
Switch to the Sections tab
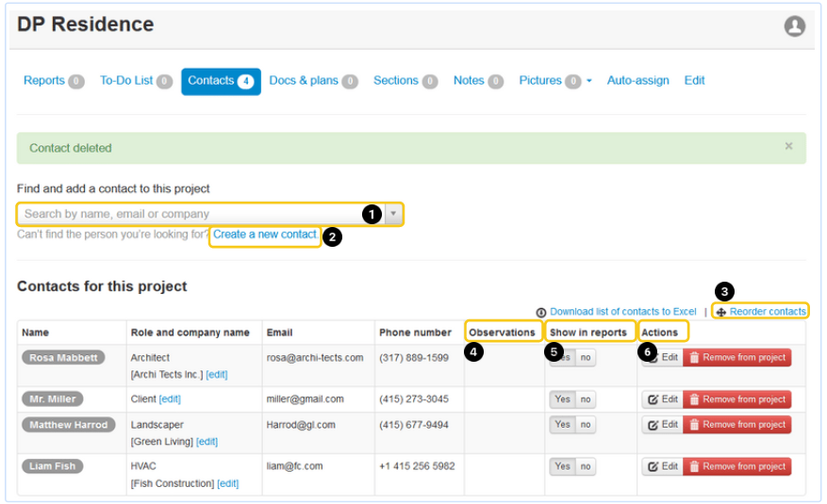[405, 81]
